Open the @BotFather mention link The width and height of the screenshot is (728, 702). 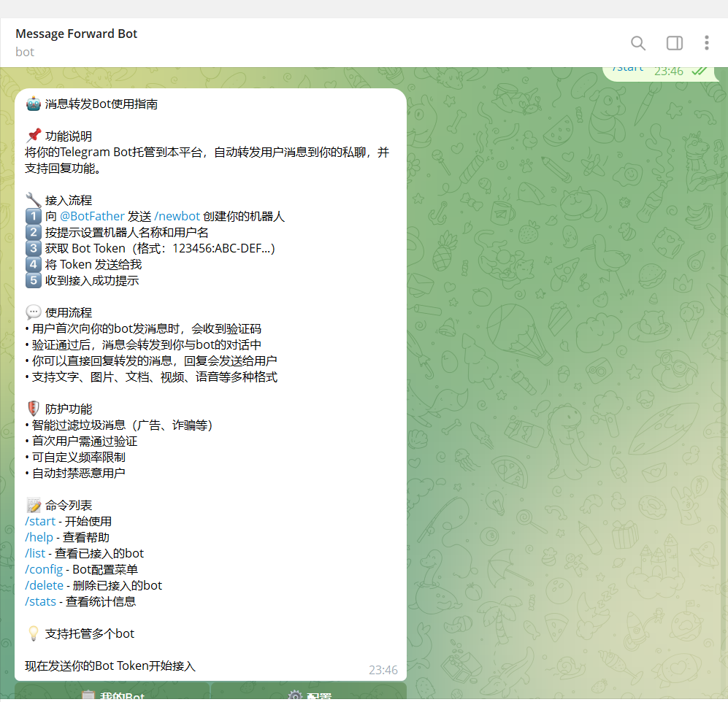click(92, 216)
